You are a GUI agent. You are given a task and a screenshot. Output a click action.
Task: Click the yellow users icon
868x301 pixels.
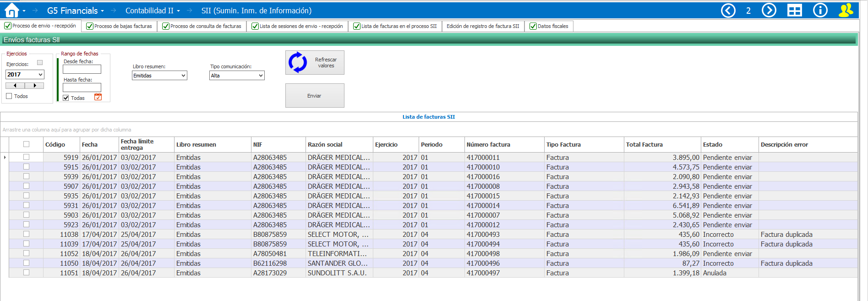point(846,10)
